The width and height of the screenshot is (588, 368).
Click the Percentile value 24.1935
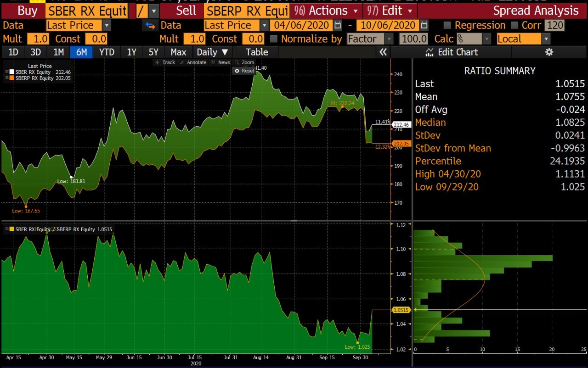(x=567, y=161)
